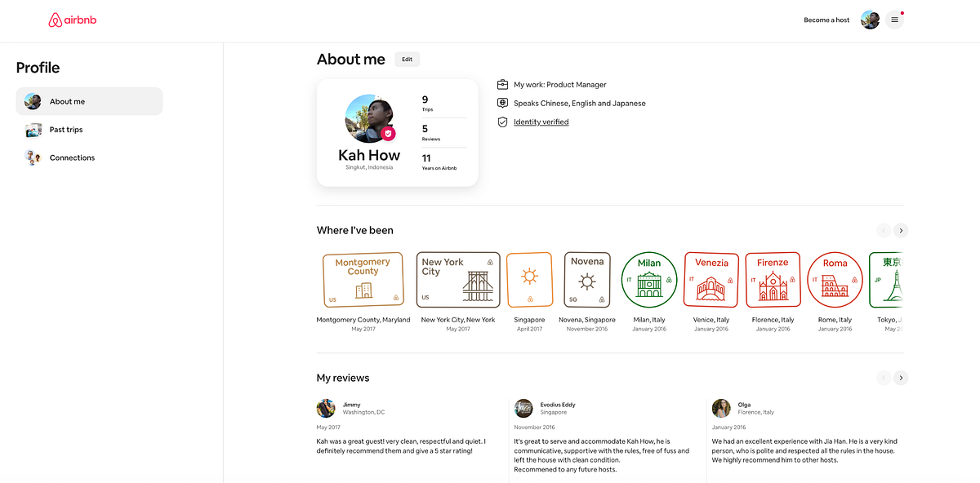Click the Rome, Italy caption
This screenshot has height=483, width=980.
(x=835, y=320)
